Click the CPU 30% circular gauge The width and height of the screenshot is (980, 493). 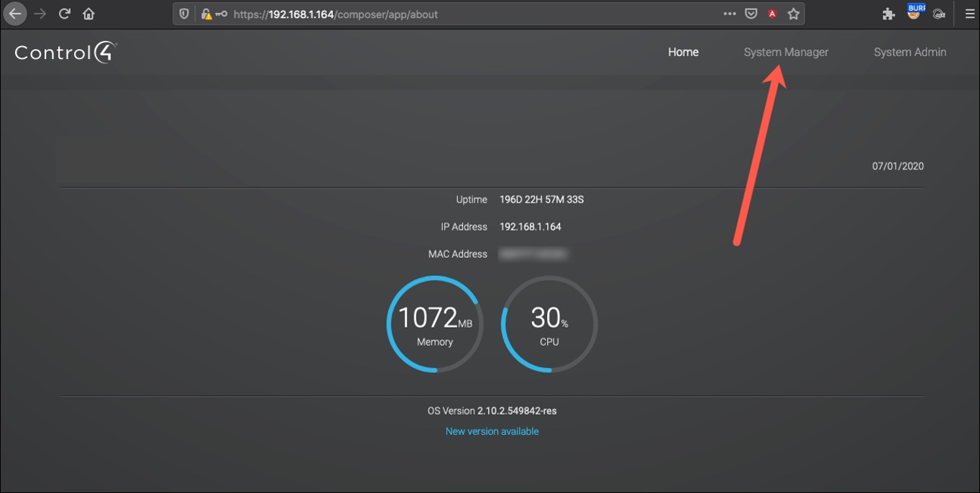coord(549,325)
